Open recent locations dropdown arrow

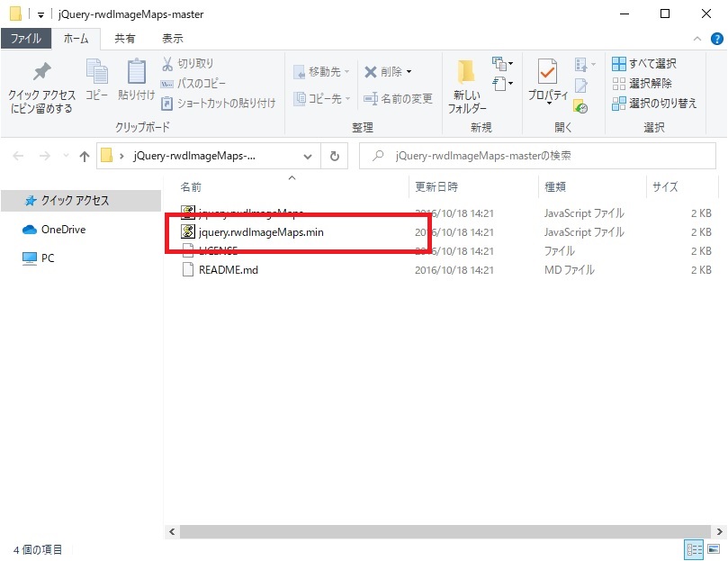[66, 156]
